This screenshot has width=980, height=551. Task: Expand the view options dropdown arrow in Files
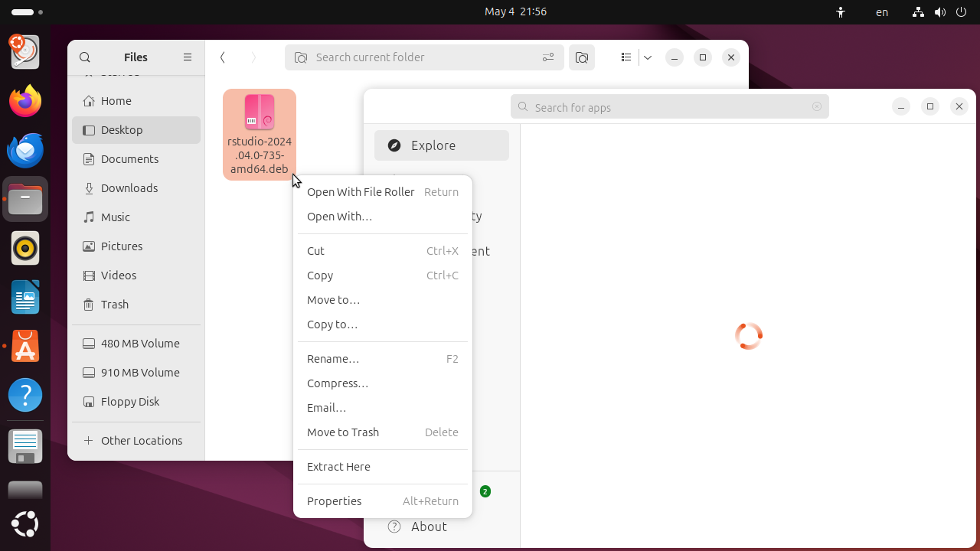648,57
